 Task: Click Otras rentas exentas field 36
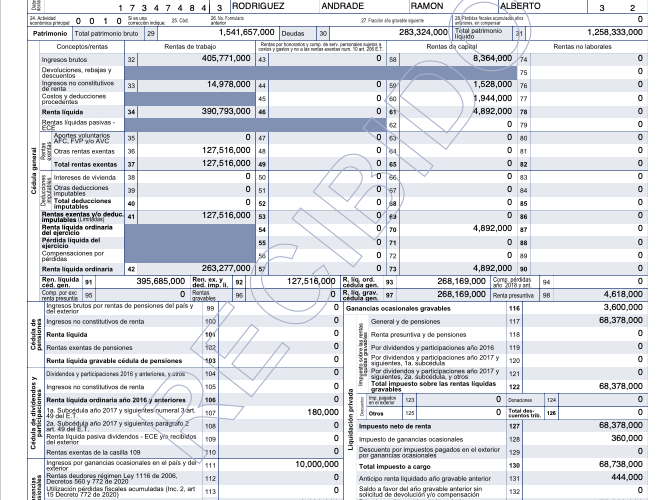tap(195, 151)
